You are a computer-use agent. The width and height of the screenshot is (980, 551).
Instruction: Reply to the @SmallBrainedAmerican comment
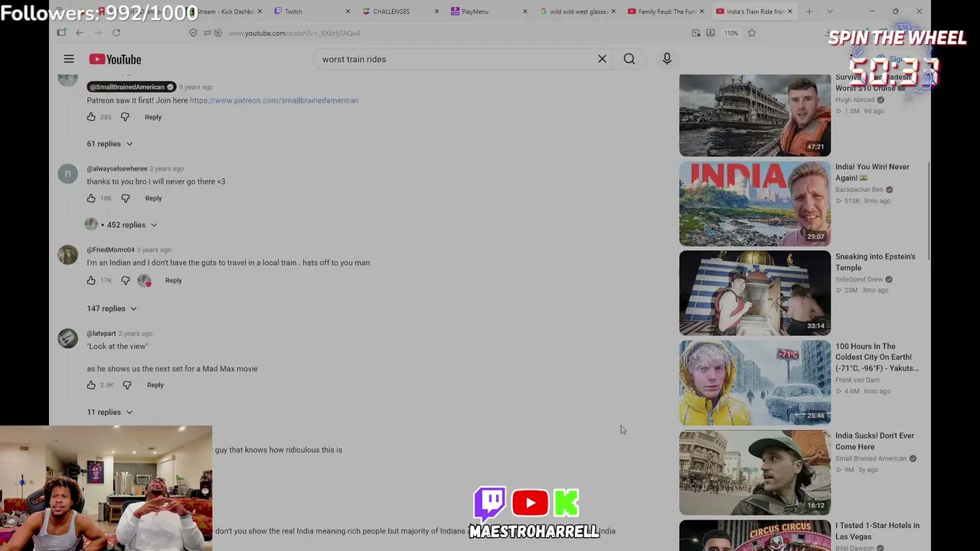(153, 117)
